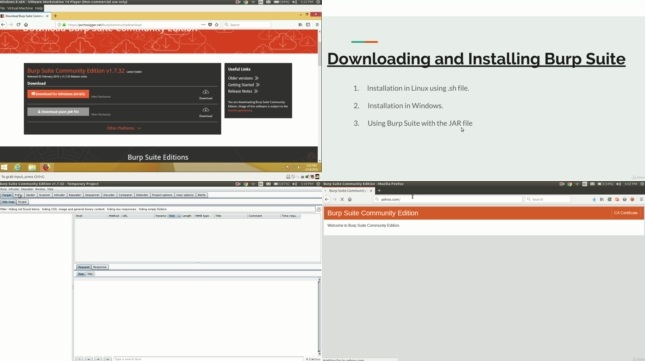Open Library icon in the PortSwigger Firefox toolbar
The height and width of the screenshot is (361, 645).
pyautogui.click(x=300, y=25)
